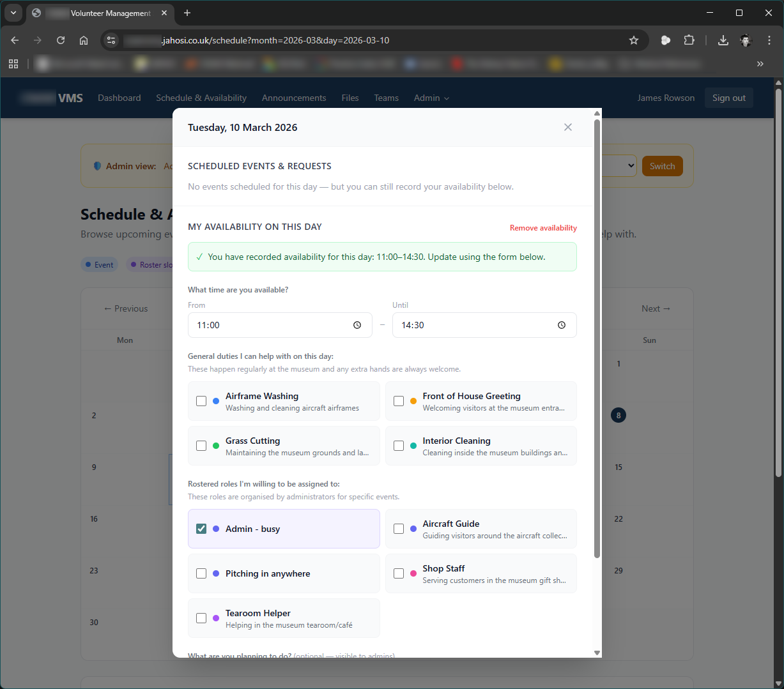Go to the Next month

pyautogui.click(x=656, y=308)
